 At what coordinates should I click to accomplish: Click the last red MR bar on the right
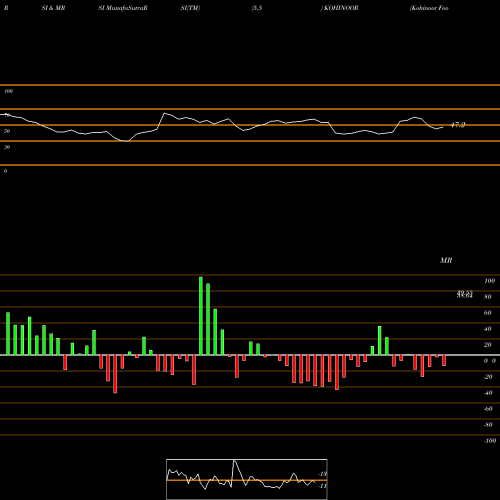[444, 361]
